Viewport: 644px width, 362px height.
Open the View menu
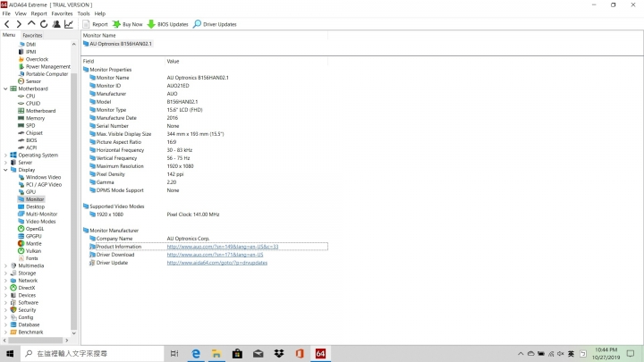tap(21, 13)
